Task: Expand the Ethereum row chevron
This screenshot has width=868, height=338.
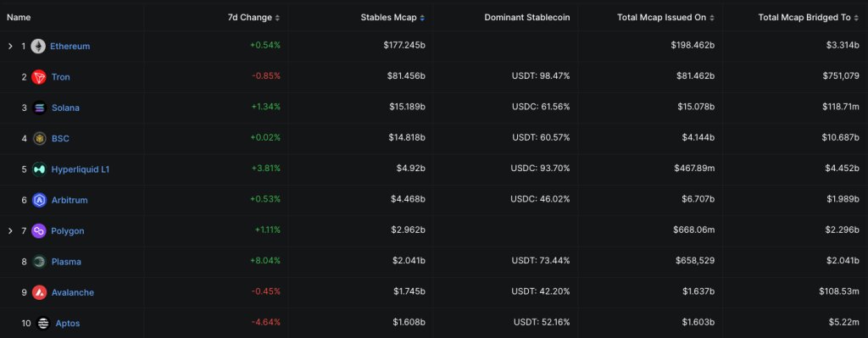Action: pyautogui.click(x=10, y=47)
